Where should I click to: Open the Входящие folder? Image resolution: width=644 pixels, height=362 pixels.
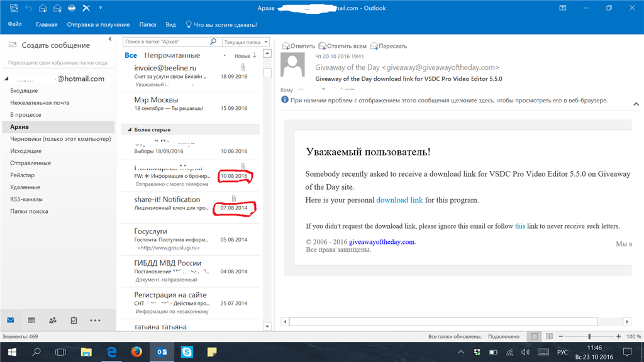click(x=24, y=90)
